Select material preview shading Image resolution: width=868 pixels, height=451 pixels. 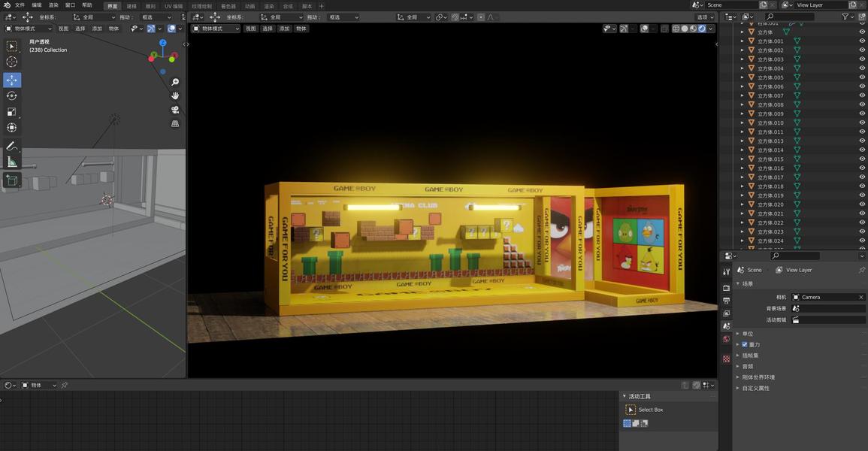tap(693, 29)
